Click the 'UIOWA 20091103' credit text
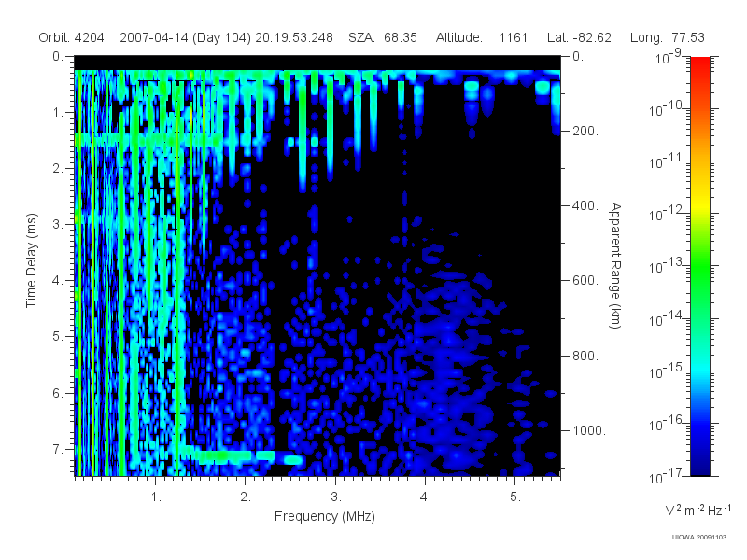 tap(698, 538)
